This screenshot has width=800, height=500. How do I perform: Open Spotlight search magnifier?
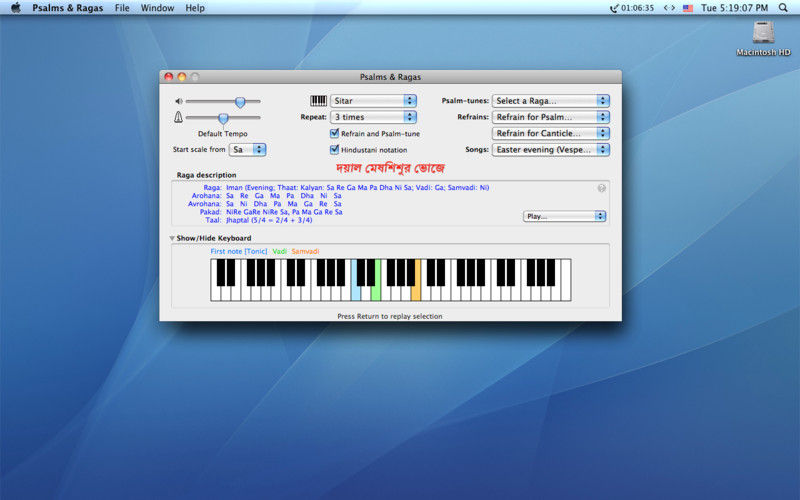click(783, 8)
